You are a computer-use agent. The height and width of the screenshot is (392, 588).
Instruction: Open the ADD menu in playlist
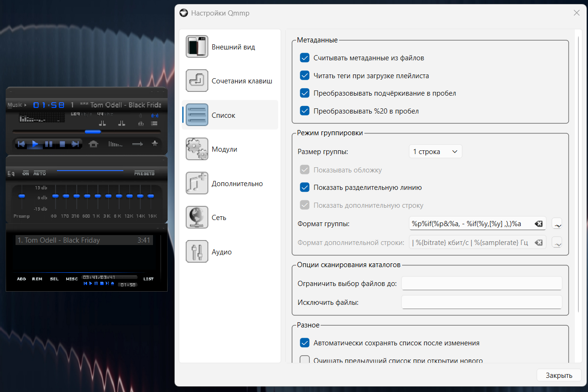(22, 279)
